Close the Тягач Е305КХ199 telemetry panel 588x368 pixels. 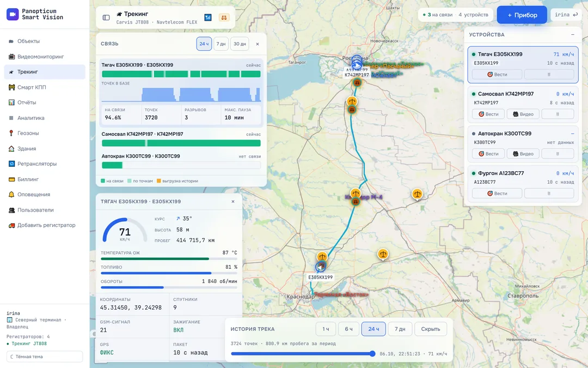pyautogui.click(x=233, y=202)
